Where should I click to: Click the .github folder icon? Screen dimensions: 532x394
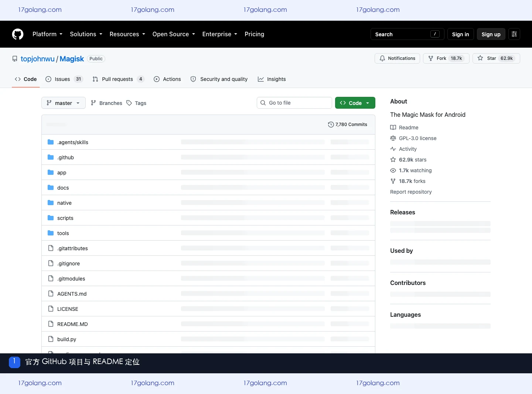point(51,157)
